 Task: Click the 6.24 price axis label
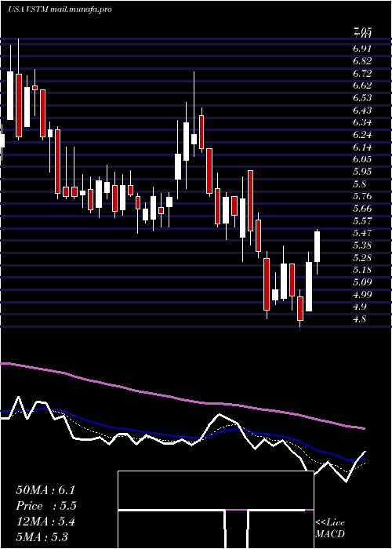point(362,135)
